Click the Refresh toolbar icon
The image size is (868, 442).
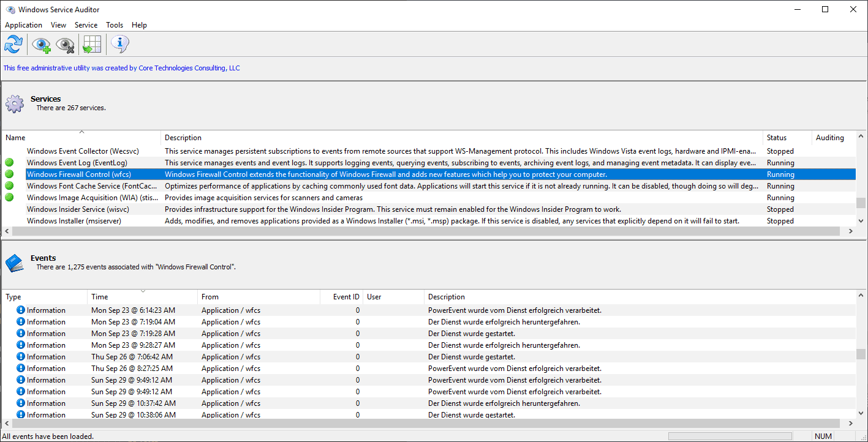click(13, 44)
